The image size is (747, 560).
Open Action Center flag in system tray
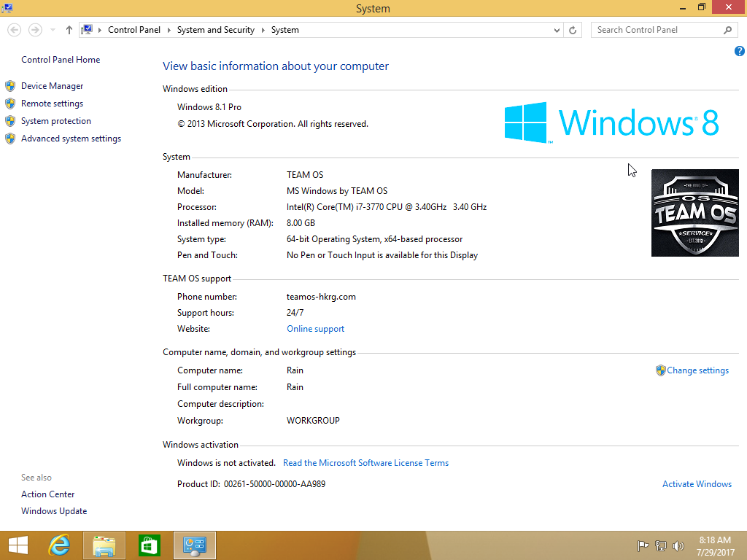(x=643, y=546)
